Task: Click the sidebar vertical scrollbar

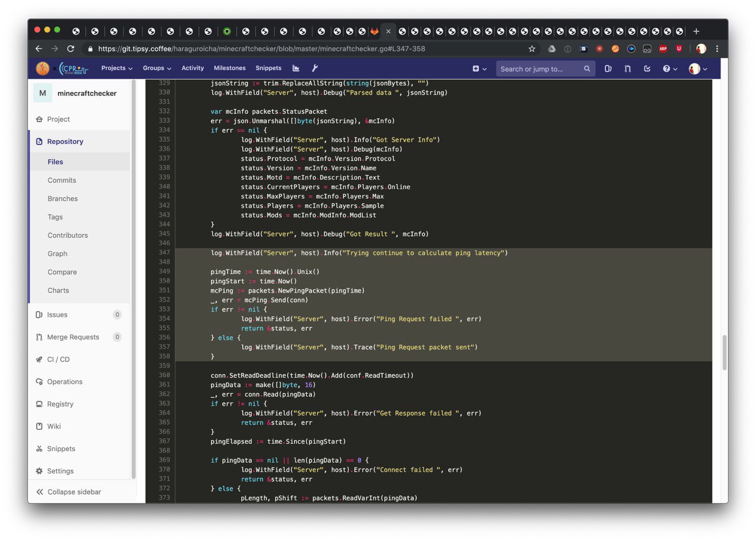Action: click(133, 279)
